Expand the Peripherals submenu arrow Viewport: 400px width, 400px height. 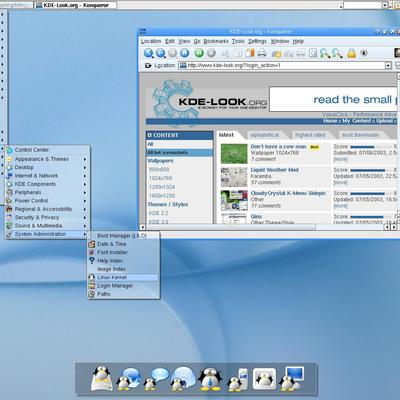(85, 193)
